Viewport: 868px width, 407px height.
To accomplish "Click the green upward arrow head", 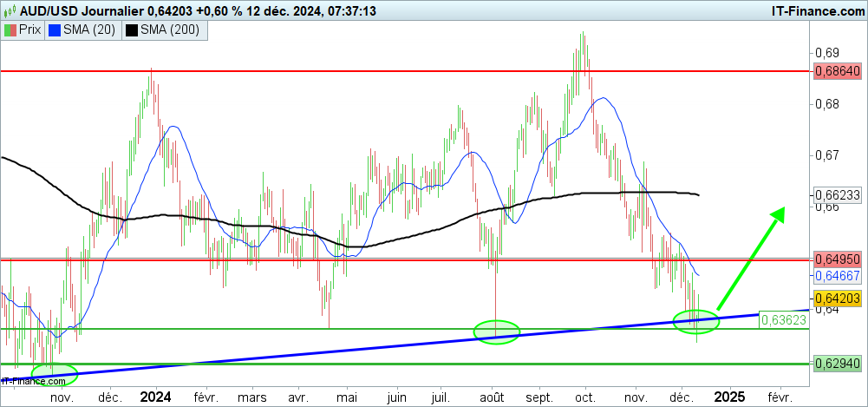I will coord(778,213).
